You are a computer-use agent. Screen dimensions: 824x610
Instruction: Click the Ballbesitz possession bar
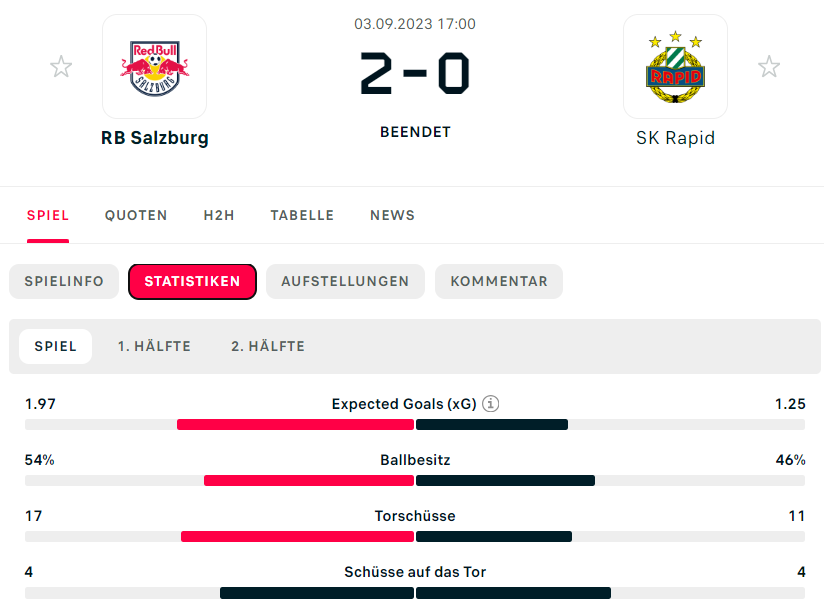click(415, 480)
